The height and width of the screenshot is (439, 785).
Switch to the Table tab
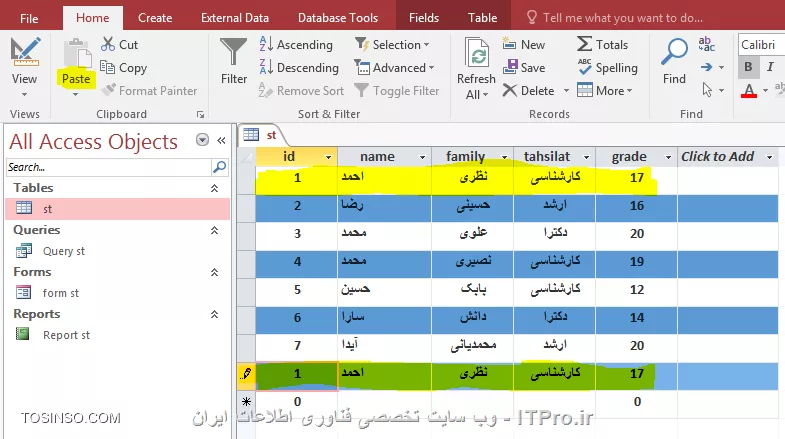483,18
